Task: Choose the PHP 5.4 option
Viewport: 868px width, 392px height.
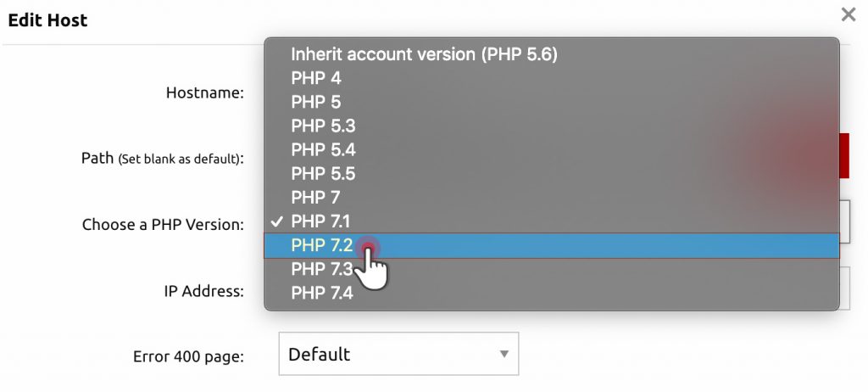Action: [551, 149]
